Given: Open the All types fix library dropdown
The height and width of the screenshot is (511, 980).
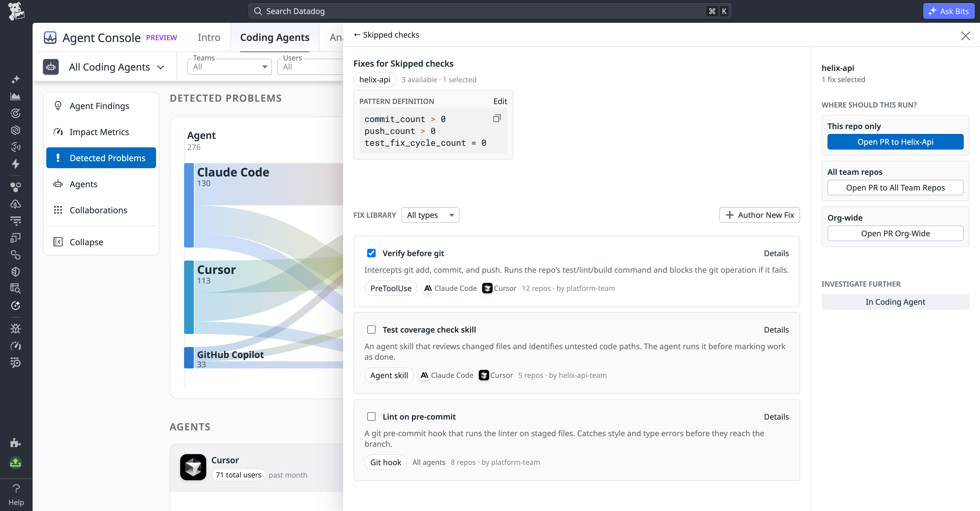Looking at the screenshot, I should [430, 215].
